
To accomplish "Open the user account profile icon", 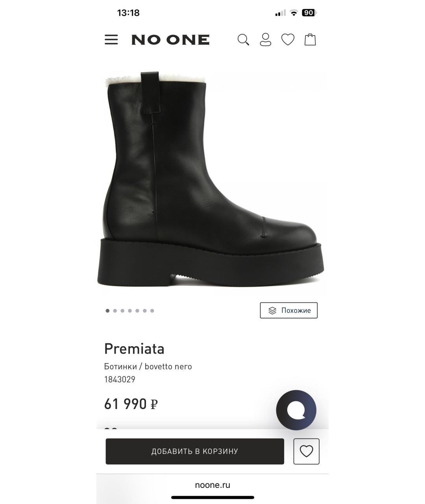I will click(x=266, y=40).
